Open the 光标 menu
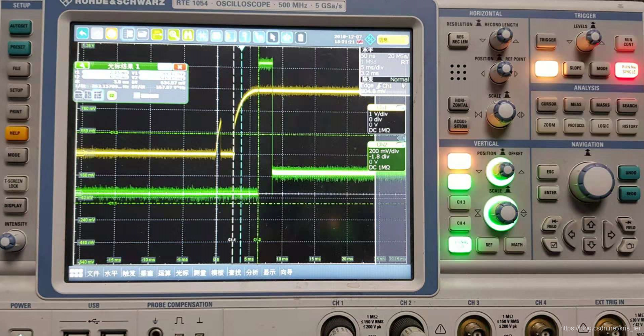Viewport: 644px width, 336px height. (x=182, y=273)
